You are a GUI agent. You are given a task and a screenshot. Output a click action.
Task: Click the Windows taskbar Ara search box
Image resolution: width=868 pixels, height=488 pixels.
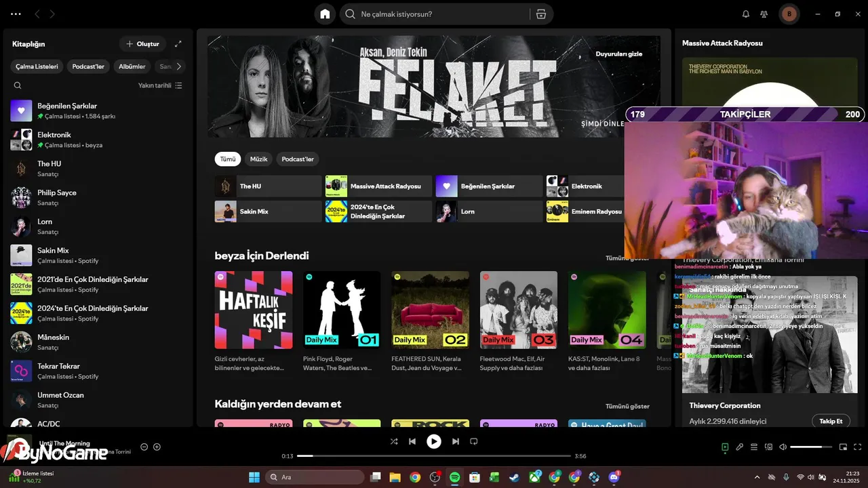315,477
